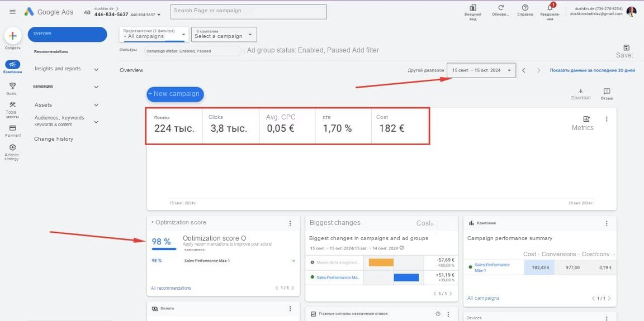644x321 pixels.
Task: Expand campaigns section in sidebar
Action: point(96,87)
